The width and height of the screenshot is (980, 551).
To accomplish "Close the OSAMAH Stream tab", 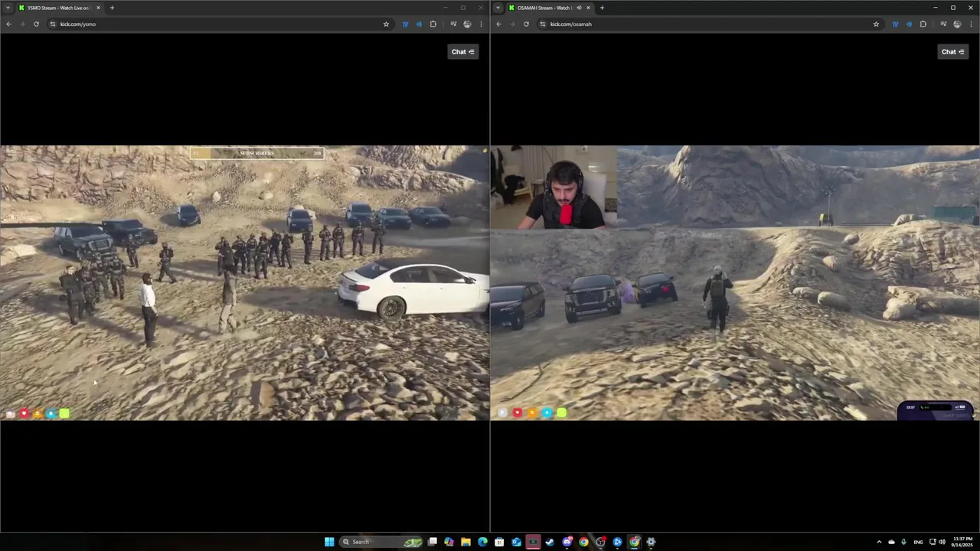I will tap(588, 8).
